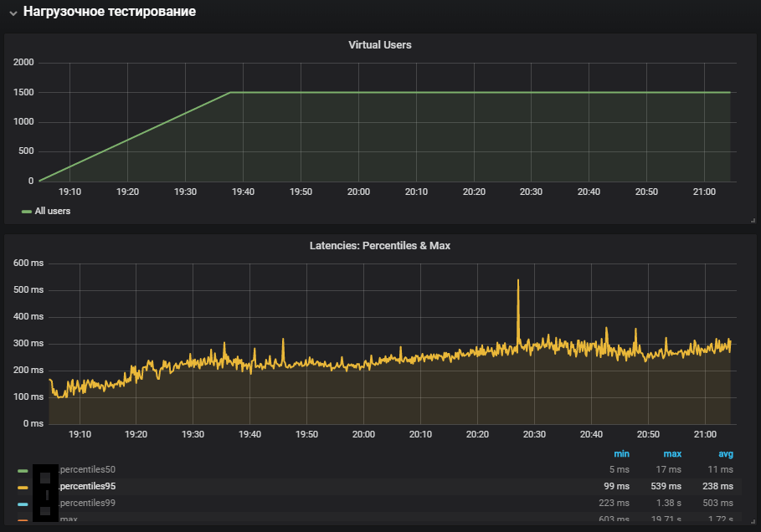Sort legend by avg column header
Image resolution: width=761 pixels, height=532 pixels.
726,454
